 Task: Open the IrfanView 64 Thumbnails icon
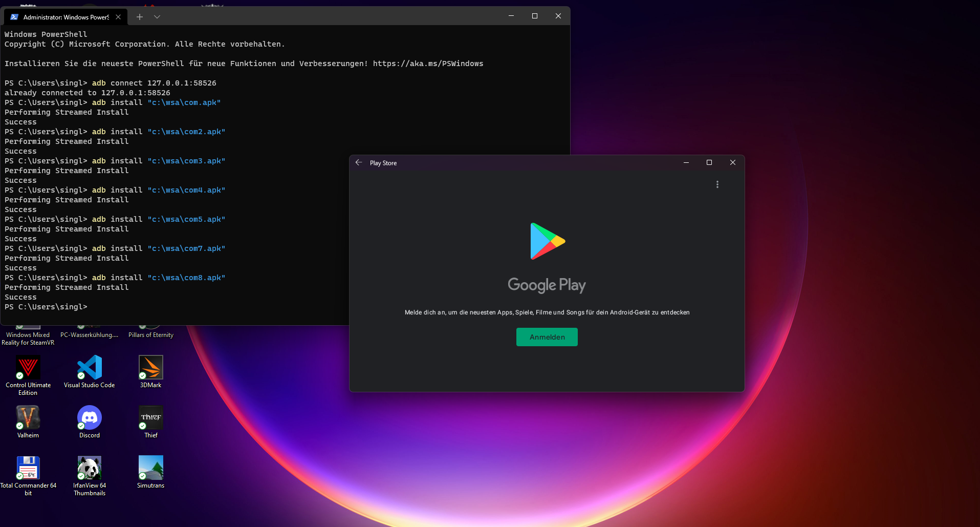coord(90,476)
